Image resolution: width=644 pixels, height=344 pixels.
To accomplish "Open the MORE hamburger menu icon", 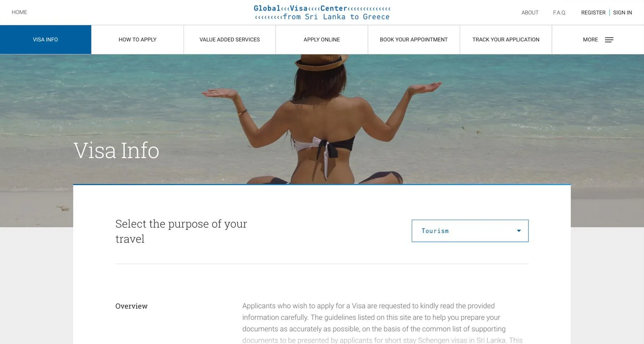I will coord(609,40).
